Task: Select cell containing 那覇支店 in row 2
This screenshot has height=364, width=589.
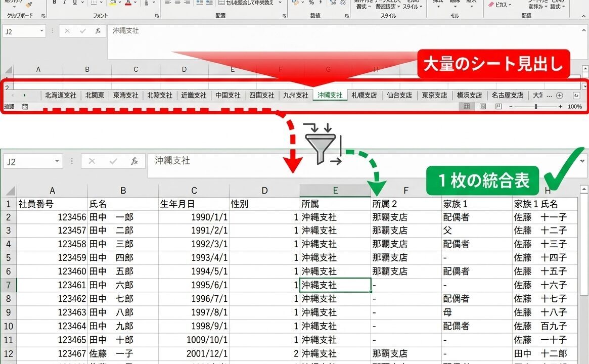Action: coord(389,217)
